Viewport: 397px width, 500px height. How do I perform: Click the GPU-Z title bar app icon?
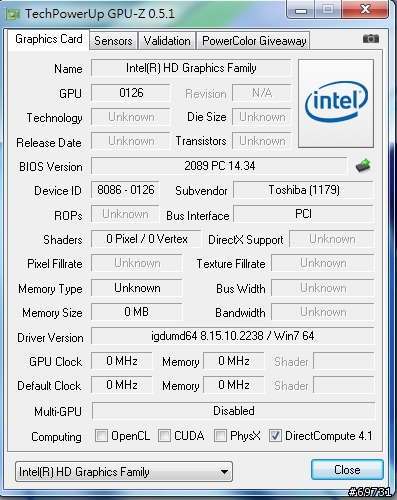click(x=13, y=14)
